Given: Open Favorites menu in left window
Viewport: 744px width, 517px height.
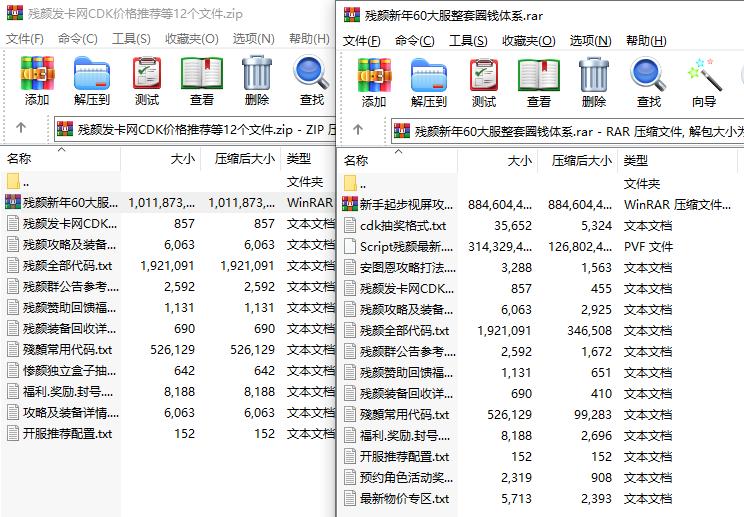Looking at the screenshot, I should click(x=191, y=38).
